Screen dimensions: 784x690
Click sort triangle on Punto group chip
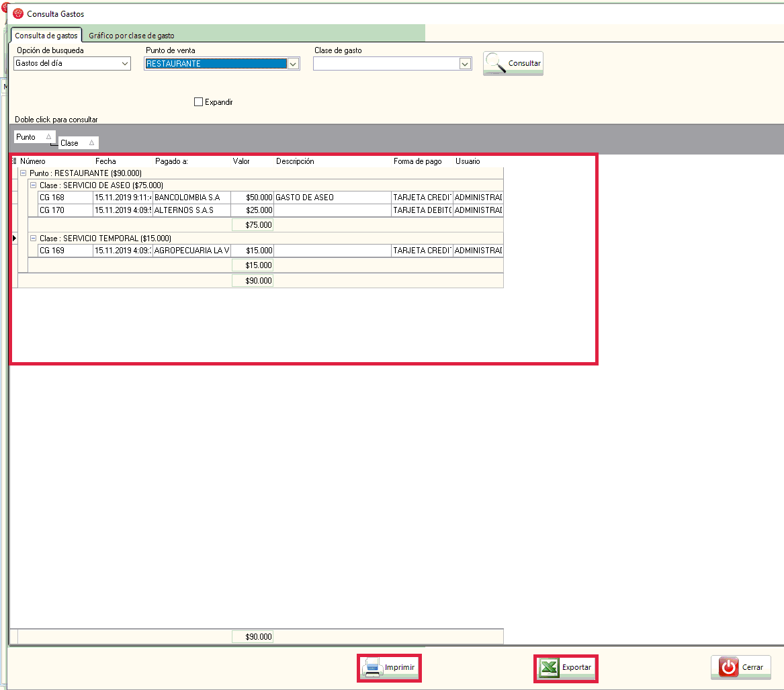coord(48,136)
